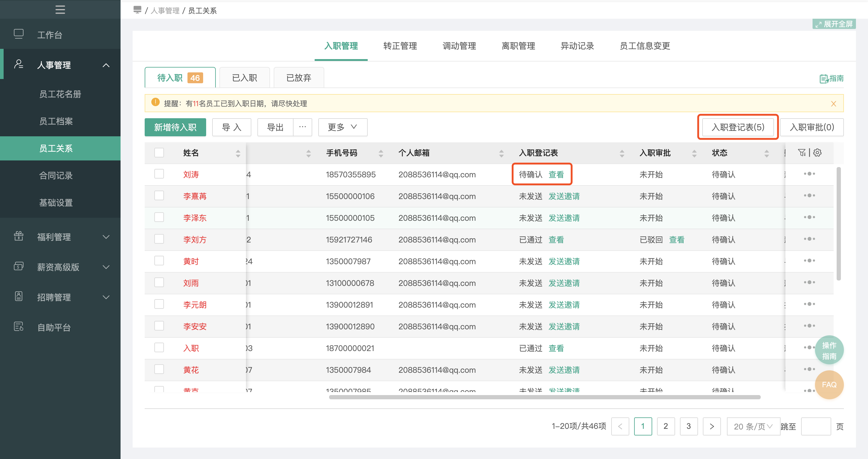Click the export extra options ellipsis

(302, 127)
